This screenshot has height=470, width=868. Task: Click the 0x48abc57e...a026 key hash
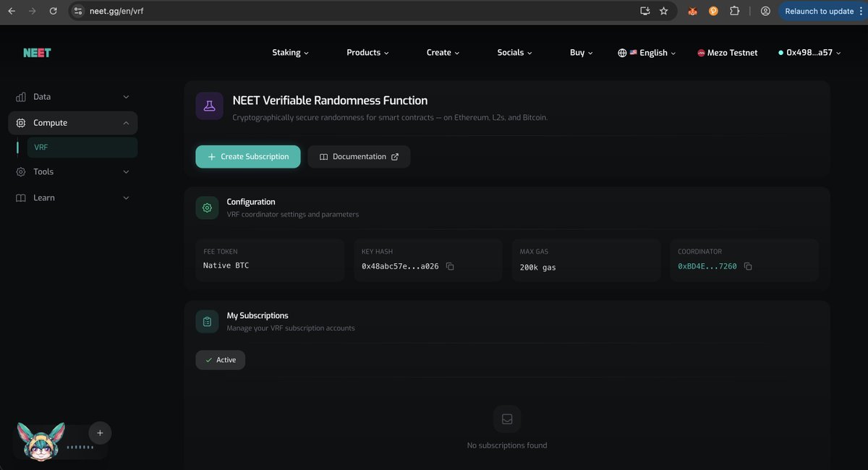tap(400, 266)
